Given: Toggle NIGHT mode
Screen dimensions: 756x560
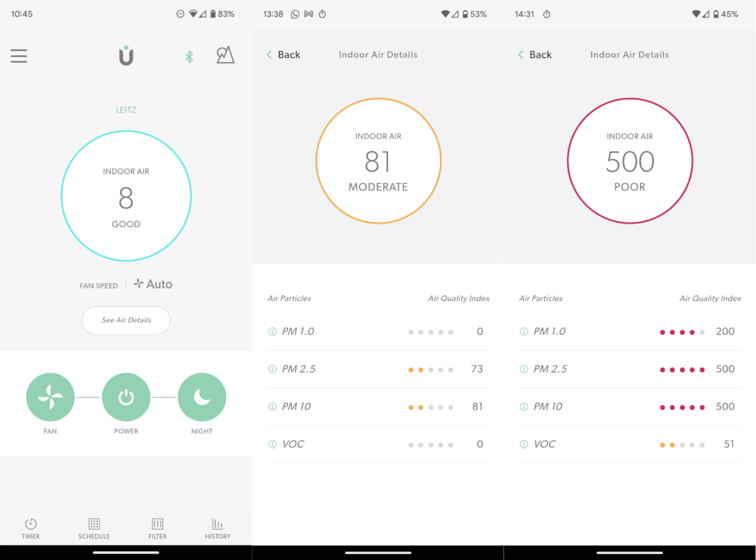Looking at the screenshot, I should (202, 397).
